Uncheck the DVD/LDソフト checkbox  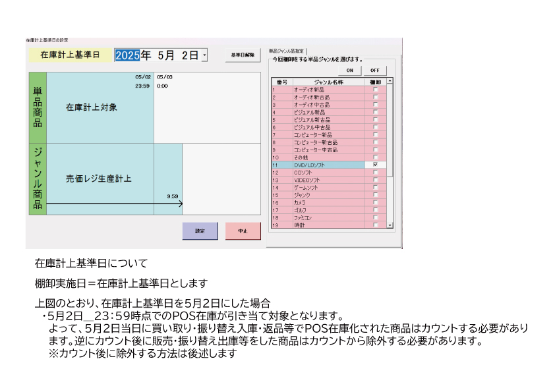[375, 165]
